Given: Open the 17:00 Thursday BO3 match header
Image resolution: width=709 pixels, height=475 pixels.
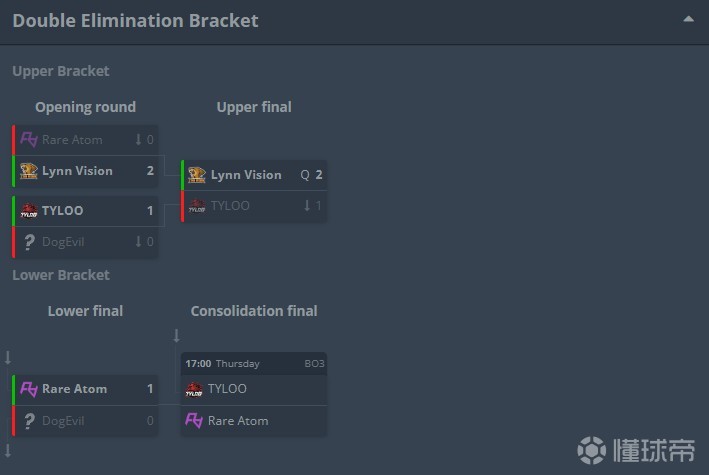Looking at the screenshot, I should 254,364.
